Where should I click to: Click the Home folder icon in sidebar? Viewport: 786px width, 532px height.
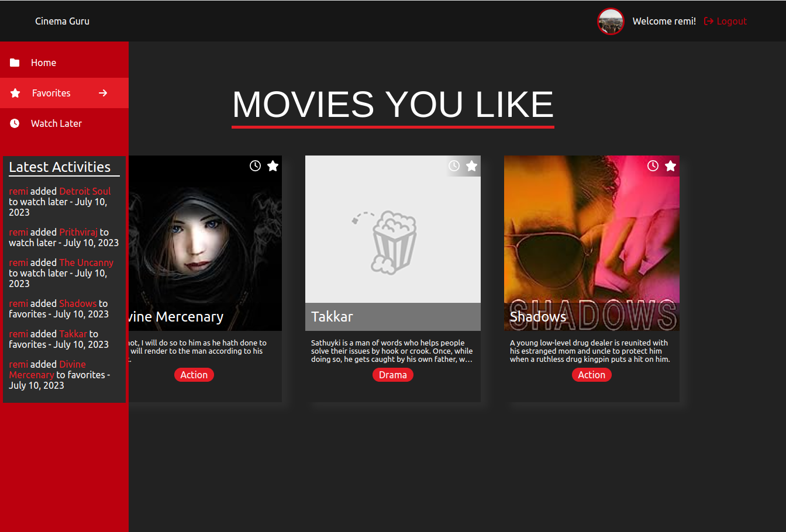click(x=15, y=63)
